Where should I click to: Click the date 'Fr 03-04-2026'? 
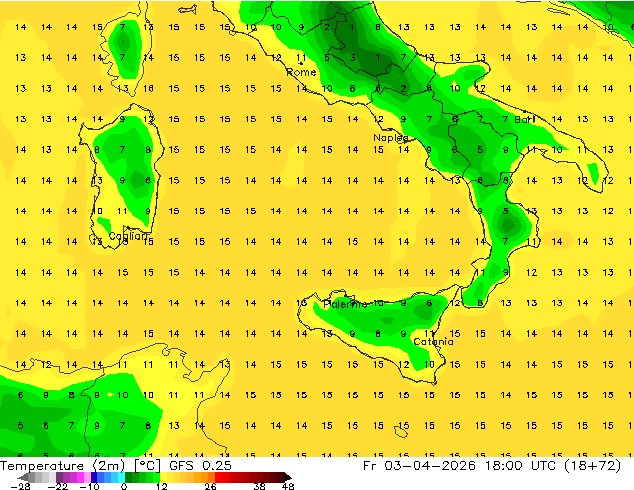(x=419, y=466)
